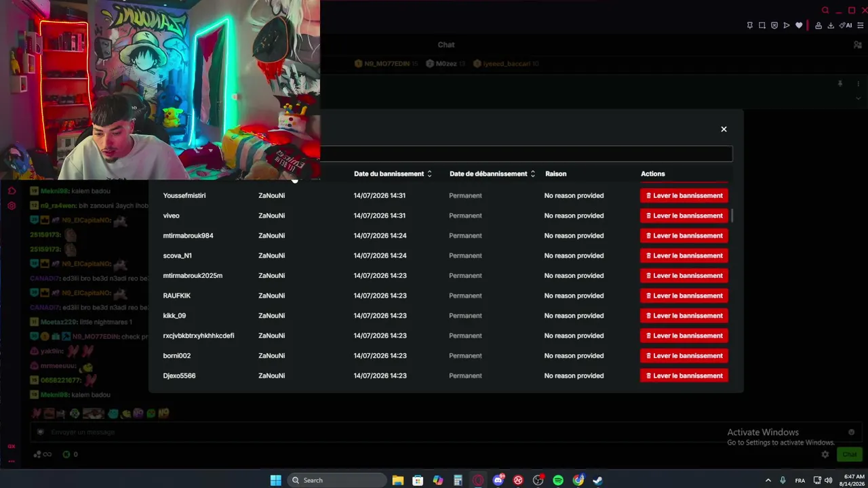This screenshot has height=488, width=868.
Task: Open the sidebar three-dot menu
Action: coord(12,461)
